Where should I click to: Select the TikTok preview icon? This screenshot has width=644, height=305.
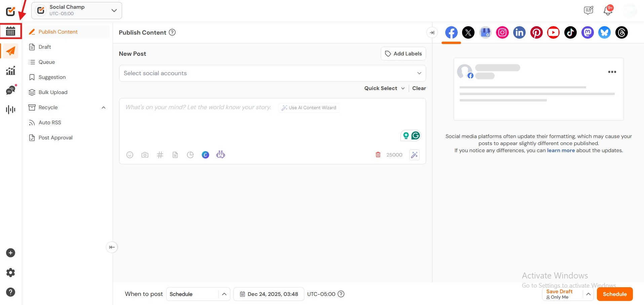[x=570, y=33]
